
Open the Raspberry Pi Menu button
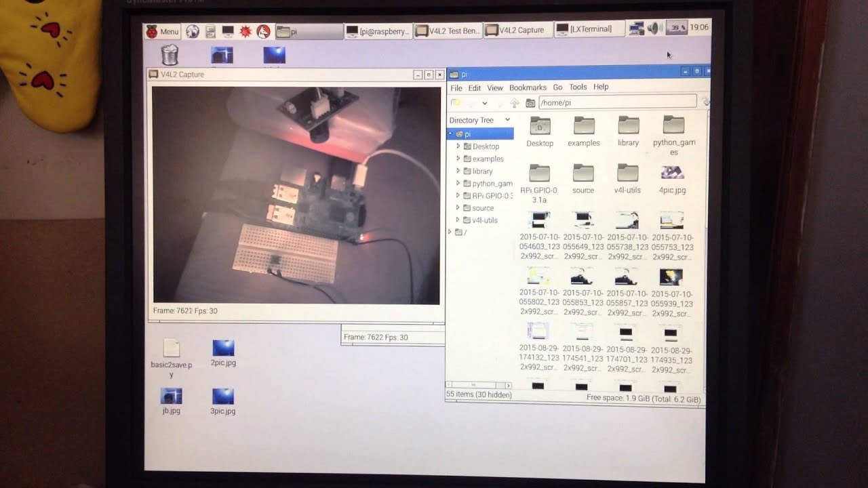pos(162,31)
